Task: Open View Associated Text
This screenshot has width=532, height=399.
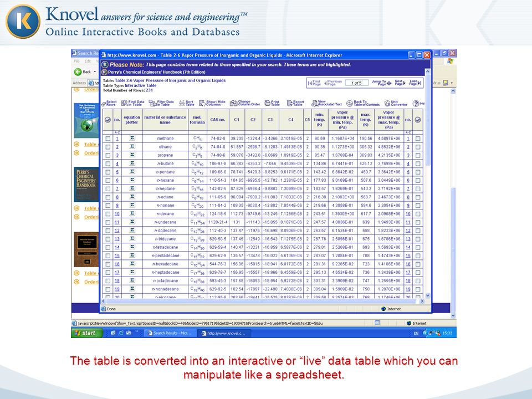Action: [x=327, y=103]
